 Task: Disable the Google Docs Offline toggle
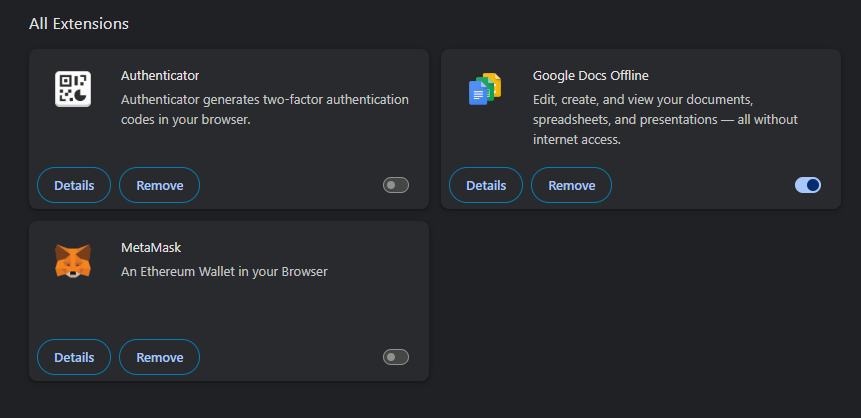808,185
